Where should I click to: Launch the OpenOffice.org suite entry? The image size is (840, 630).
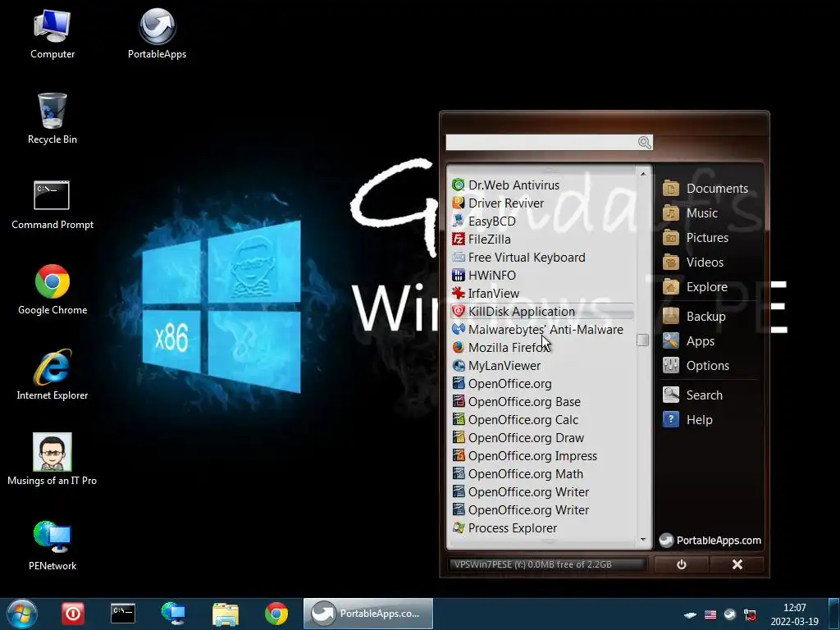(x=501, y=384)
